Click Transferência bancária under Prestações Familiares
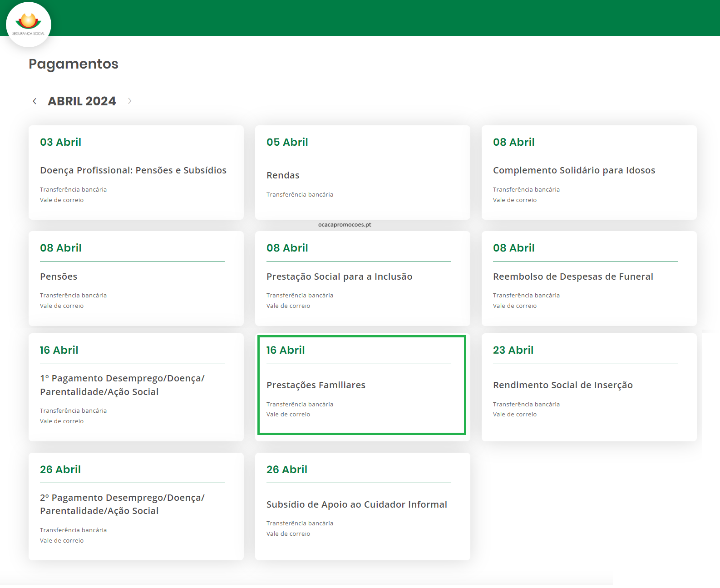 300,404
